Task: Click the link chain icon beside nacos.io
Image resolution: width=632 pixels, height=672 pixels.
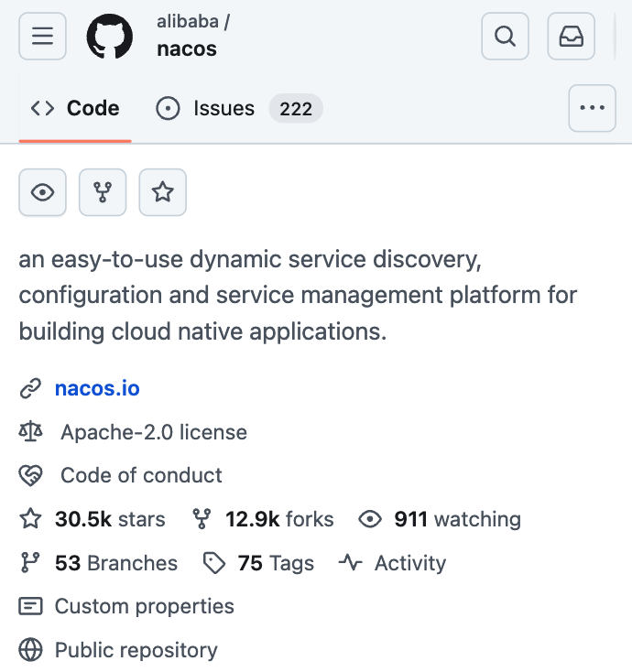Action: [x=30, y=389]
